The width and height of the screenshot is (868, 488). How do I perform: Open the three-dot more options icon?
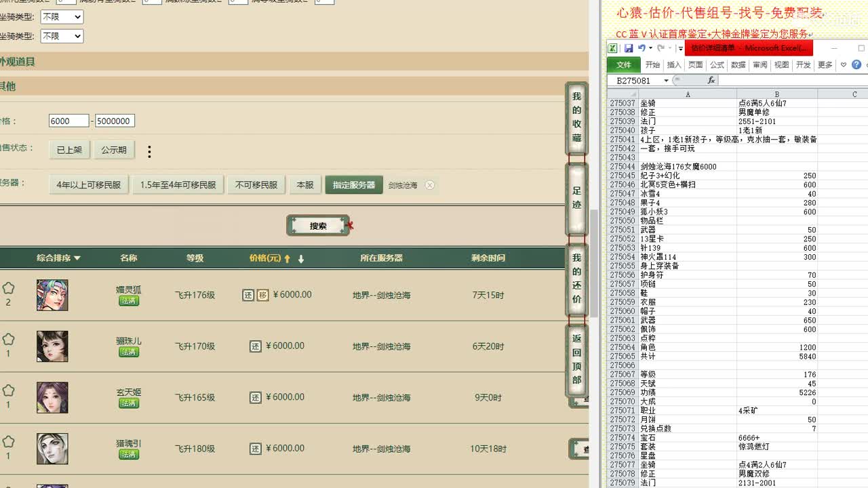(x=149, y=152)
